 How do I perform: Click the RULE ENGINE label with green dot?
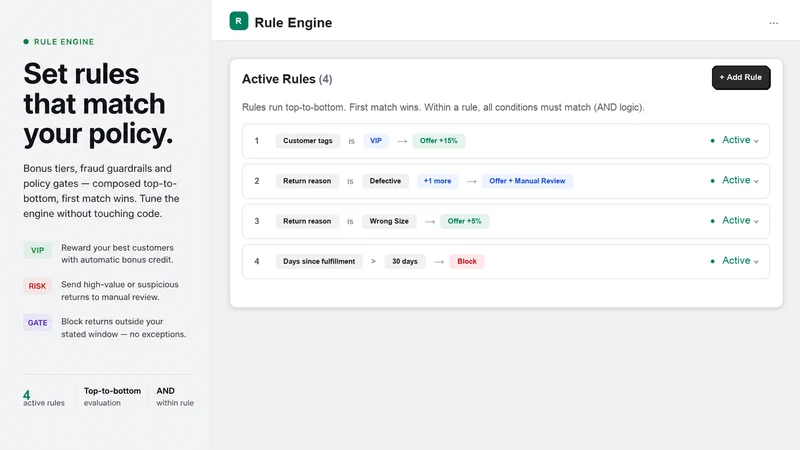[x=59, y=42]
